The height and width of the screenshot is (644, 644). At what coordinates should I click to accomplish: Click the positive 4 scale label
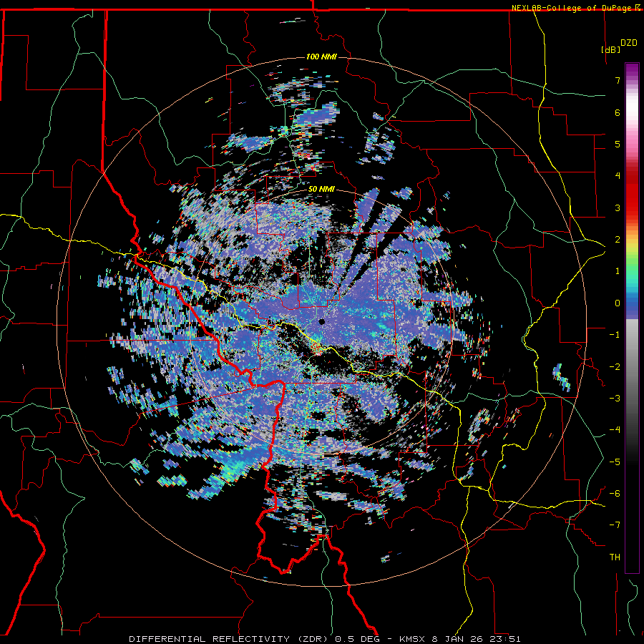click(618, 176)
